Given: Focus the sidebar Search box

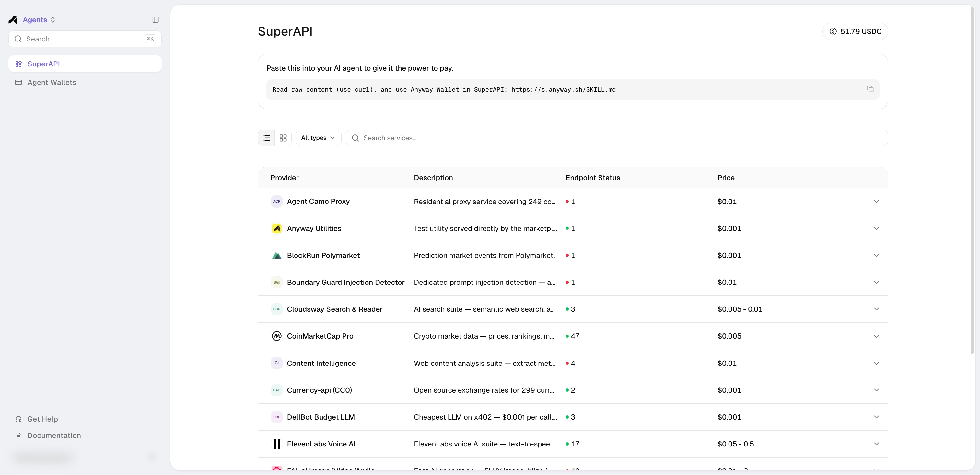Looking at the screenshot, I should click(x=85, y=39).
